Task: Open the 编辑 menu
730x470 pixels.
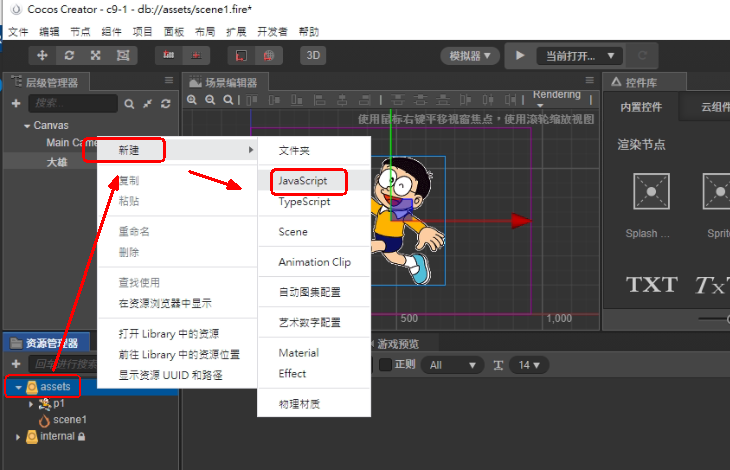Action: coord(49,32)
